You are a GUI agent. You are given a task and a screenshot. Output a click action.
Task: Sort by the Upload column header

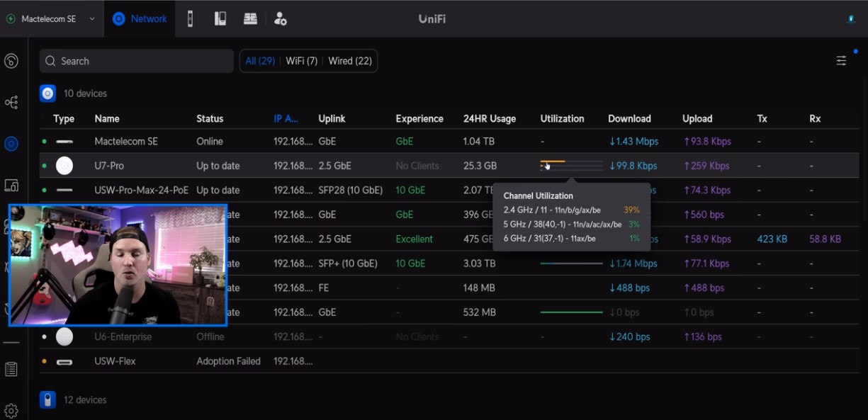click(x=697, y=119)
